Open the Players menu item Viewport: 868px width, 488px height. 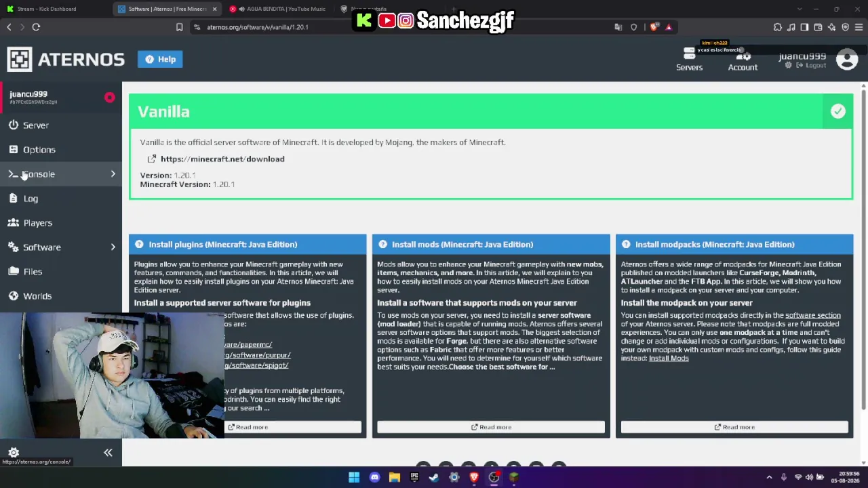[61, 223]
